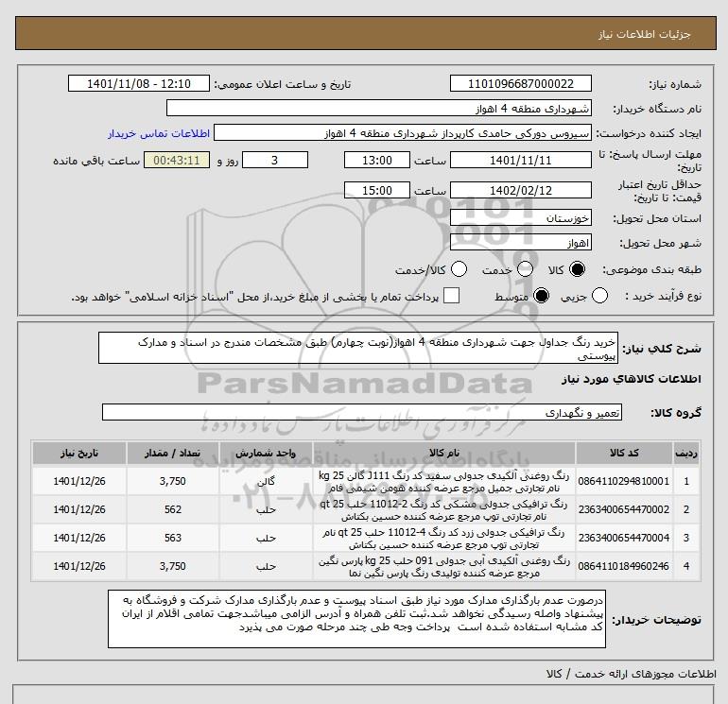The width and height of the screenshot is (728, 704).
Task: Toggle Islamic treasury payment checkbox
Action: 451,296
